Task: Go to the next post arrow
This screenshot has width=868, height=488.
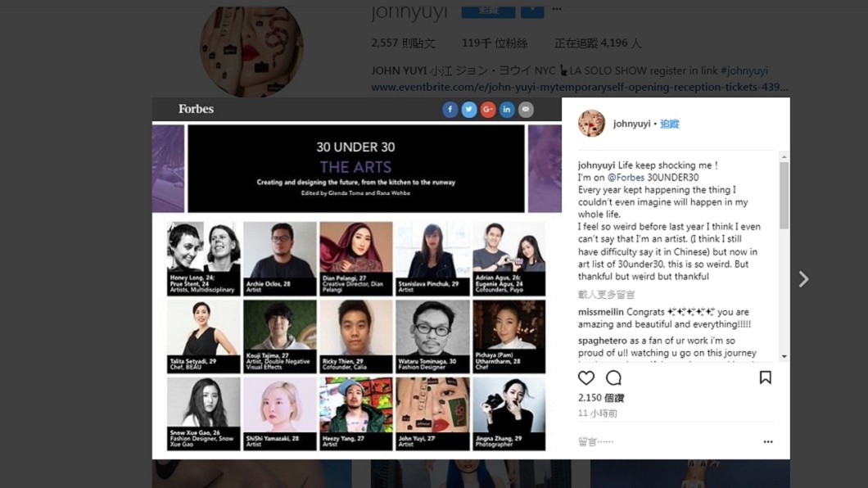Action: (804, 279)
